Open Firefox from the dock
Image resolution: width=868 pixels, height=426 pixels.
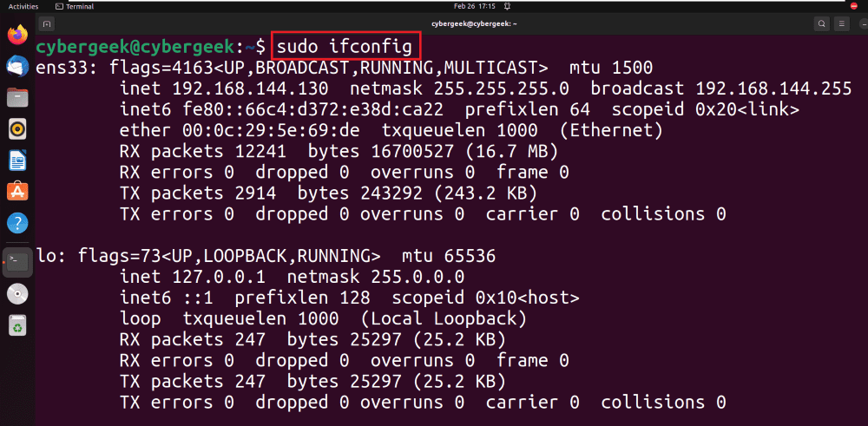click(x=17, y=35)
